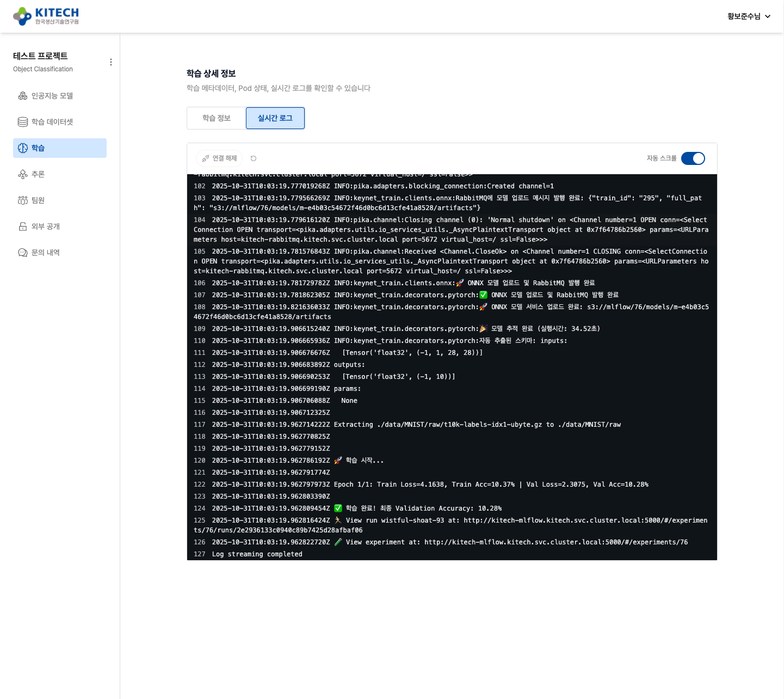Viewport: 784px width, 699px height.
Task: Open the 인공지능 모델 sidebar icon
Action: [x=23, y=96]
